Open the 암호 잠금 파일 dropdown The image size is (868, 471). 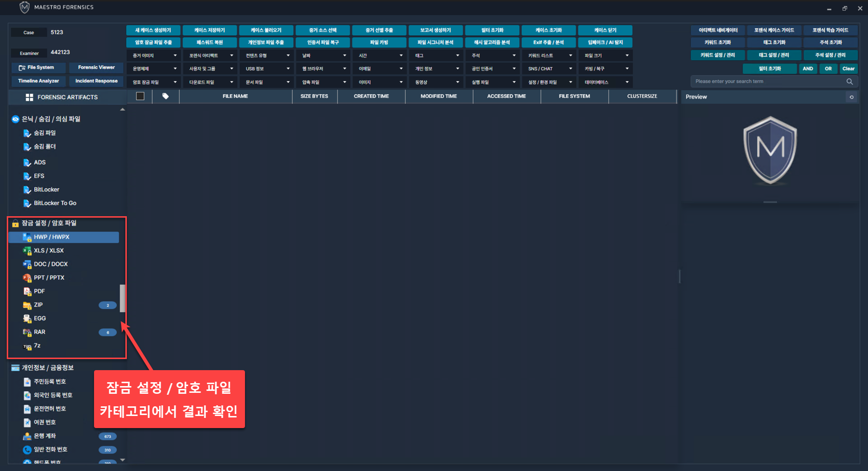(x=154, y=82)
